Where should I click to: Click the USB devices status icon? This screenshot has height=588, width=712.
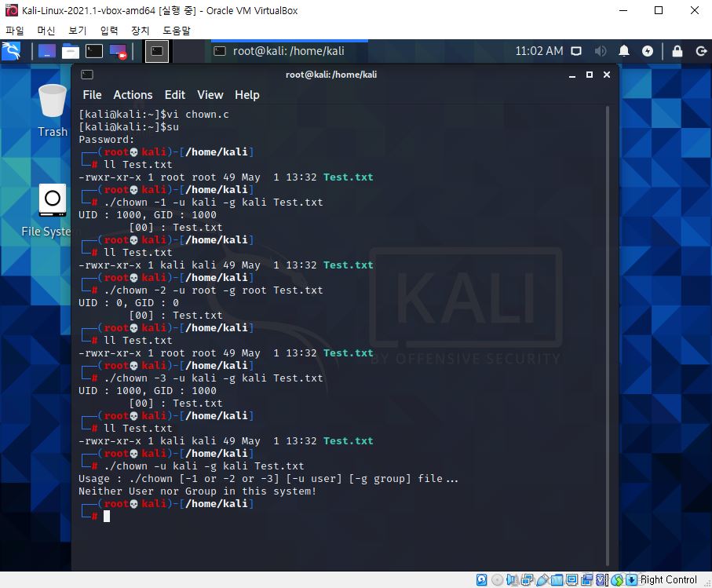click(x=542, y=580)
